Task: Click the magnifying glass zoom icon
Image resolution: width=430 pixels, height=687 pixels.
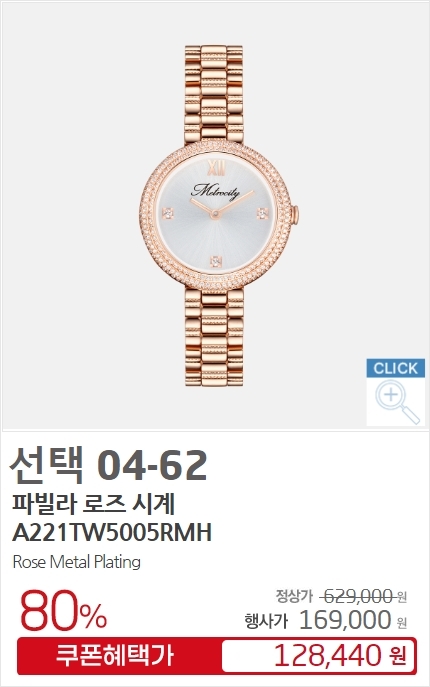Action: coord(396,401)
